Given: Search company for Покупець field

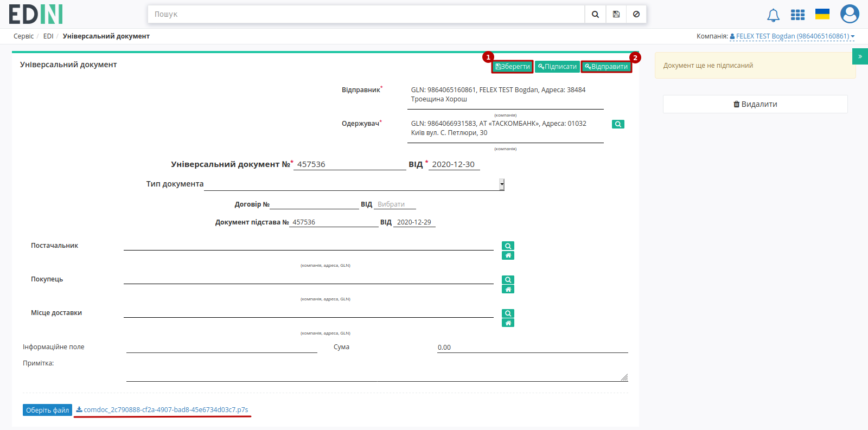Looking at the screenshot, I should tap(508, 280).
